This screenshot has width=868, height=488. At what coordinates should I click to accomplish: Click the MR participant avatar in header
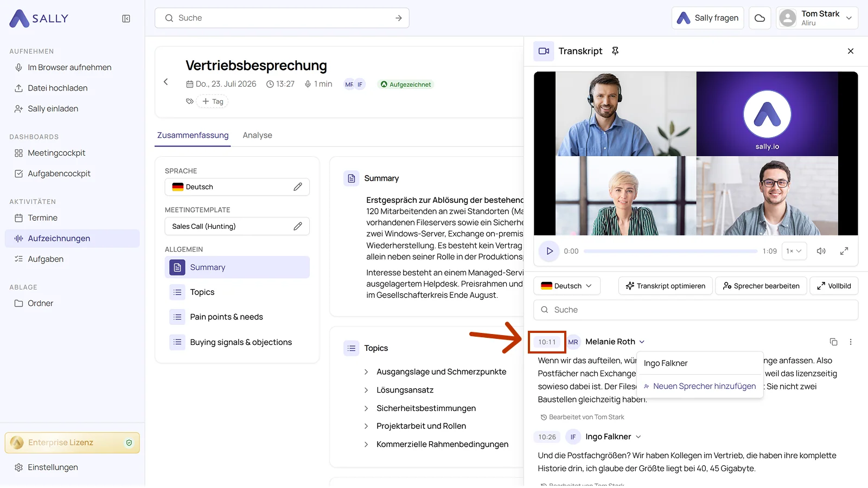349,85
